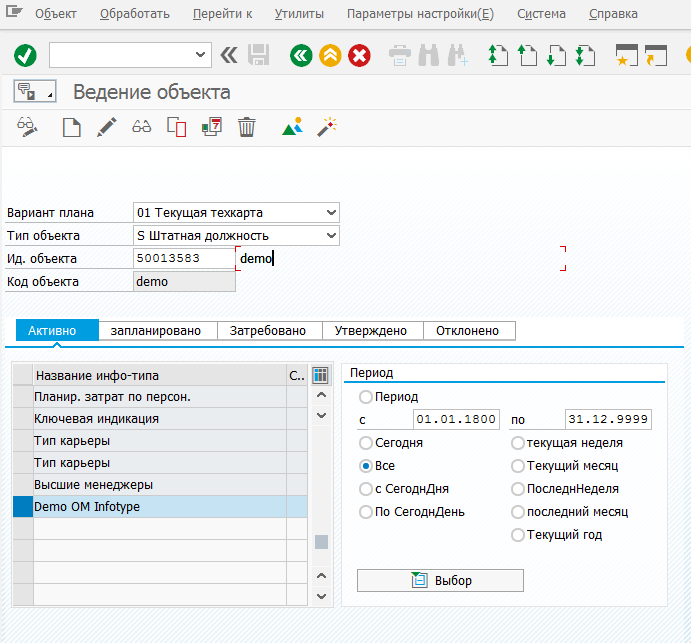Viewport: 691px width, 643px height.
Task: Switch to the запланировано tab
Action: click(x=158, y=331)
